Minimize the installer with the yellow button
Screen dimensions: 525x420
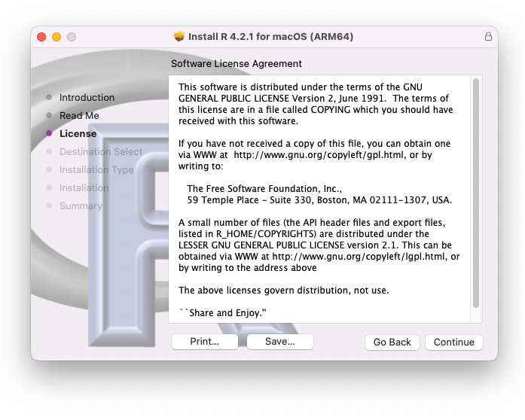tap(56, 36)
